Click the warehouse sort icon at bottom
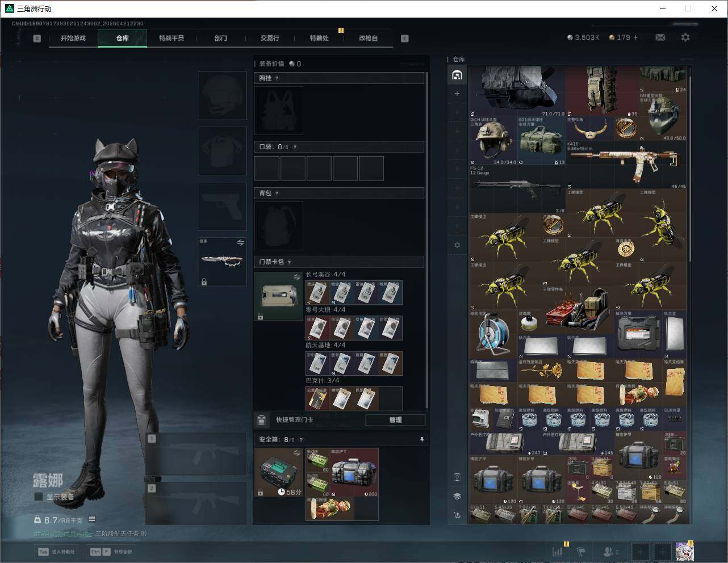Image resolution: width=728 pixels, height=563 pixels. [457, 515]
